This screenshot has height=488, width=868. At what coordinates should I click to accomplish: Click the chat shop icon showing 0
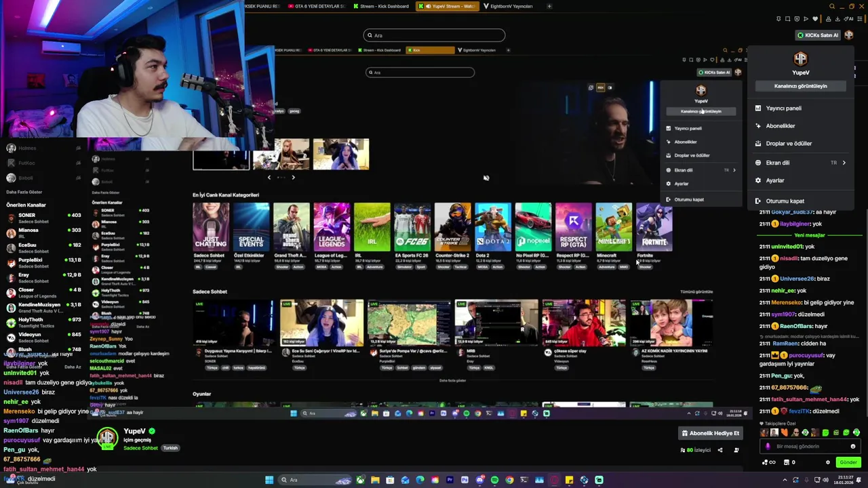[x=789, y=462]
